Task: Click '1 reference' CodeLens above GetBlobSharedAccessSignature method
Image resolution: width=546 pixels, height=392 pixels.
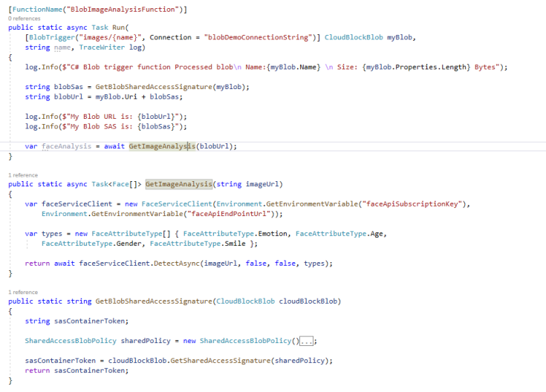Action: click(22, 293)
